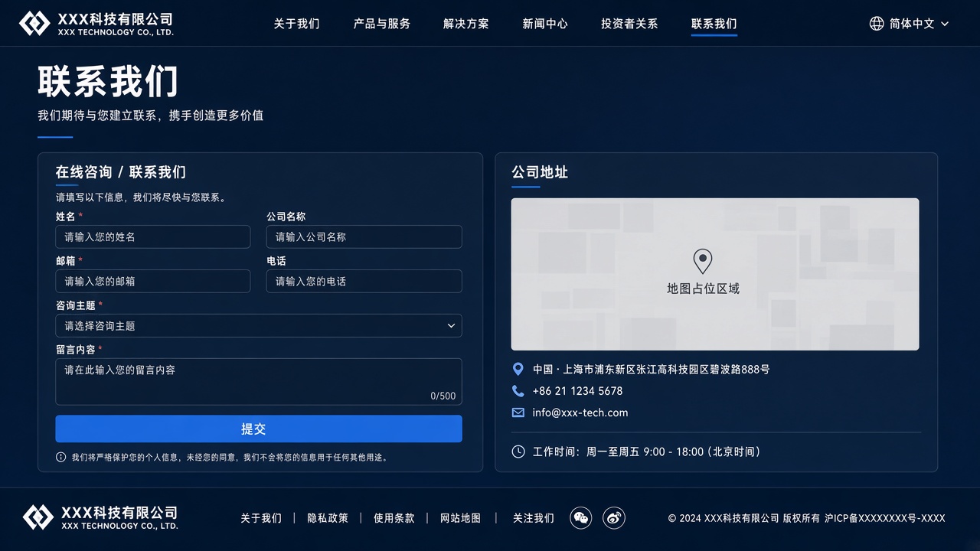Click the 在线咨询 / 联系我们 heading
This screenshot has width=980, height=551.
120,172
